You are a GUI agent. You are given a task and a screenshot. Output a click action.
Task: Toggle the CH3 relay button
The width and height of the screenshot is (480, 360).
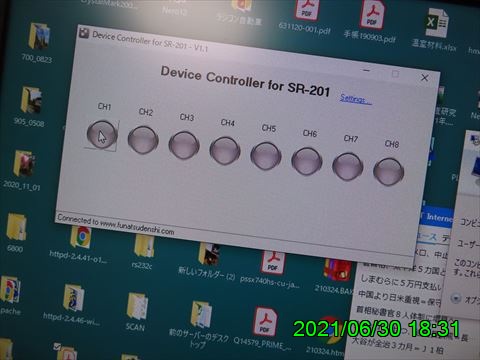tap(184, 145)
